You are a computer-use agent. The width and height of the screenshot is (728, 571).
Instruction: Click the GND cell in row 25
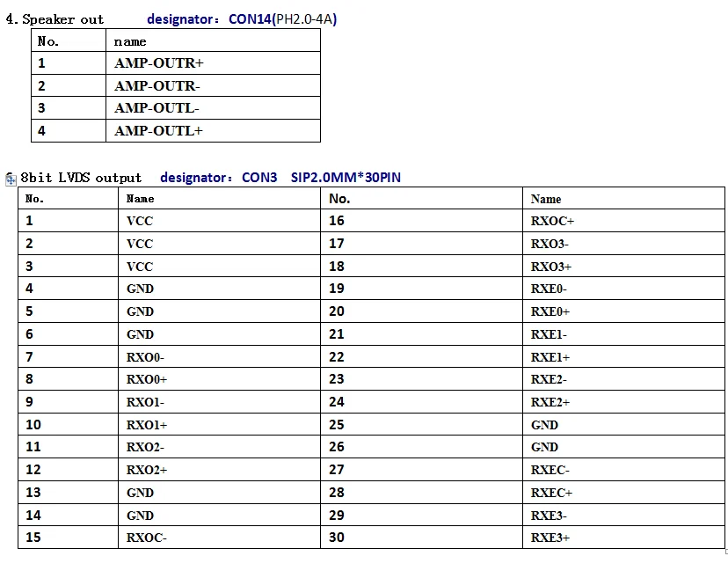click(623, 425)
